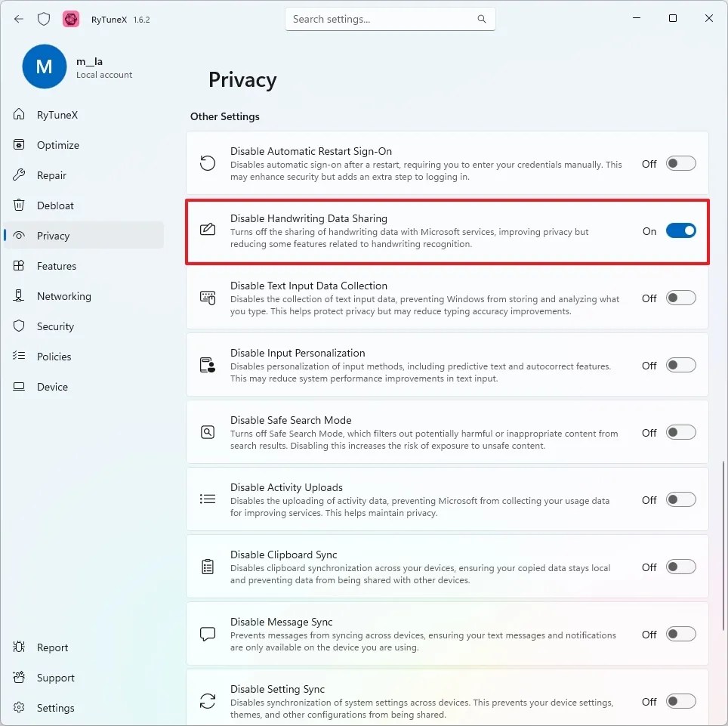Viewport: 728px width, 726px height.
Task: Turn off the Disable Handwriting Data Sharing toggle
Action: 681,230
